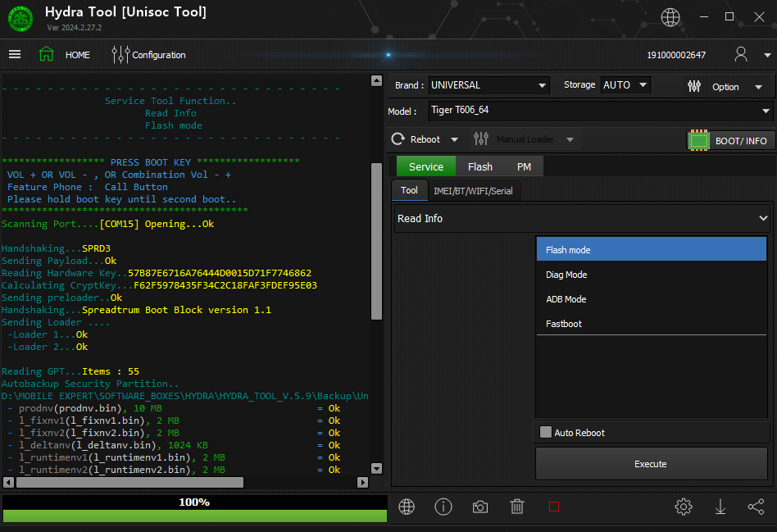Click the globe icon in bottom toolbar
Image resolution: width=777 pixels, height=532 pixels.
pos(407,507)
